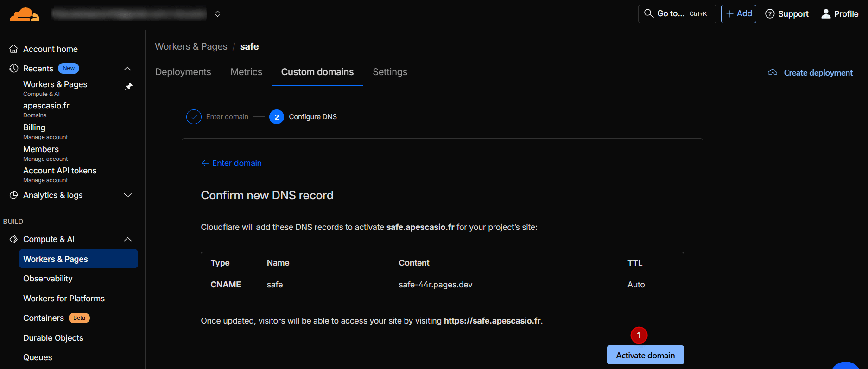Open the account switcher arrows
This screenshot has width=868, height=369.
point(217,14)
